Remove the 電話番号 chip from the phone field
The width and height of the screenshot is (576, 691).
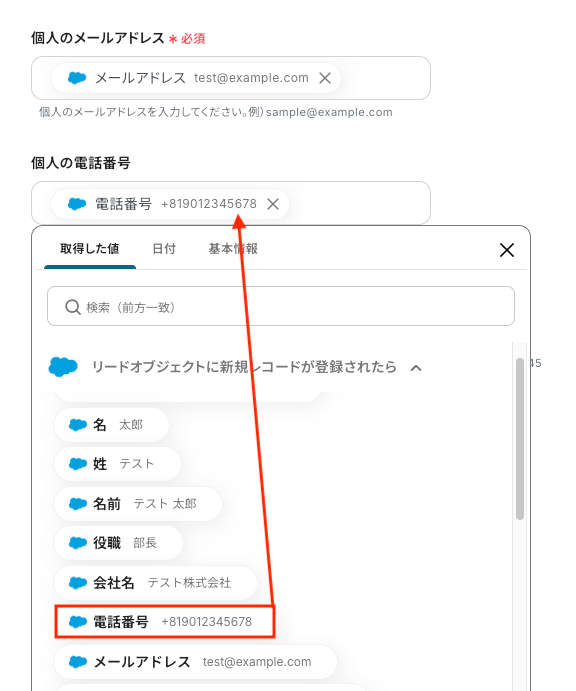click(x=273, y=204)
